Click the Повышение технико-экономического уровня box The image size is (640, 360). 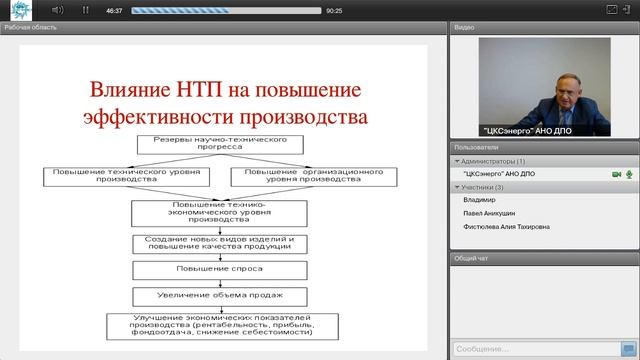(x=219, y=213)
